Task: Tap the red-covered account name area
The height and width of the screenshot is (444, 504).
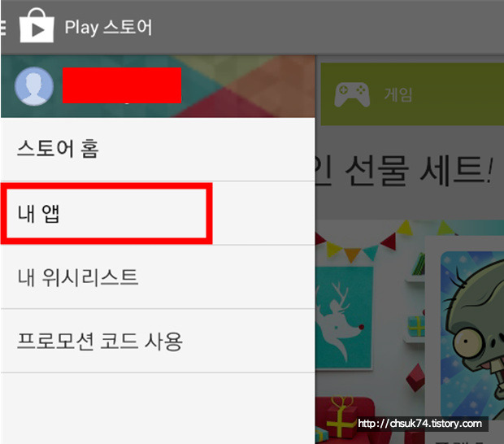Action: click(122, 85)
